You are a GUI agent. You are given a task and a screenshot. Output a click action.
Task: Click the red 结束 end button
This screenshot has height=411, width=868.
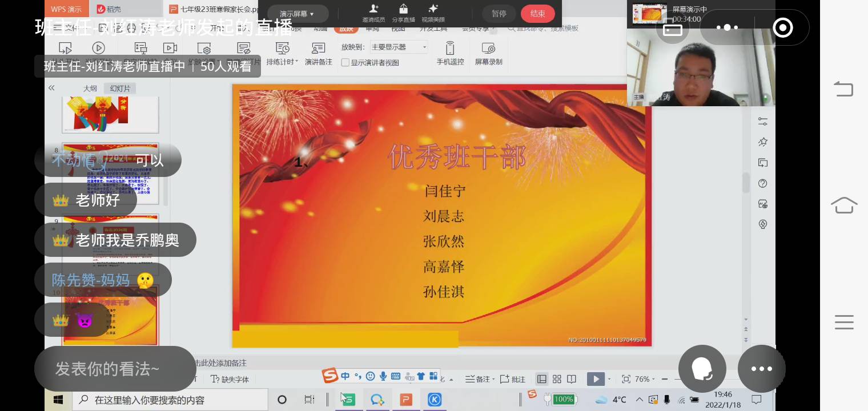tap(537, 14)
